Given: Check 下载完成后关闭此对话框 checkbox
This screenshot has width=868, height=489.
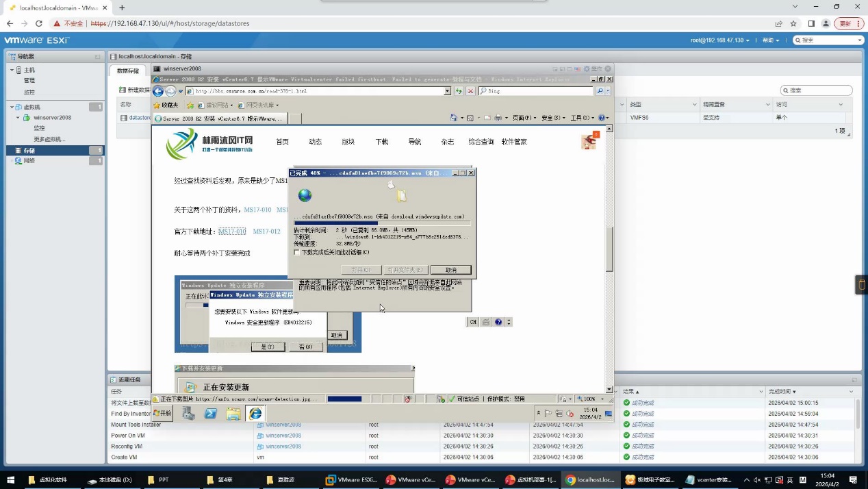Looking at the screenshot, I should pos(296,252).
